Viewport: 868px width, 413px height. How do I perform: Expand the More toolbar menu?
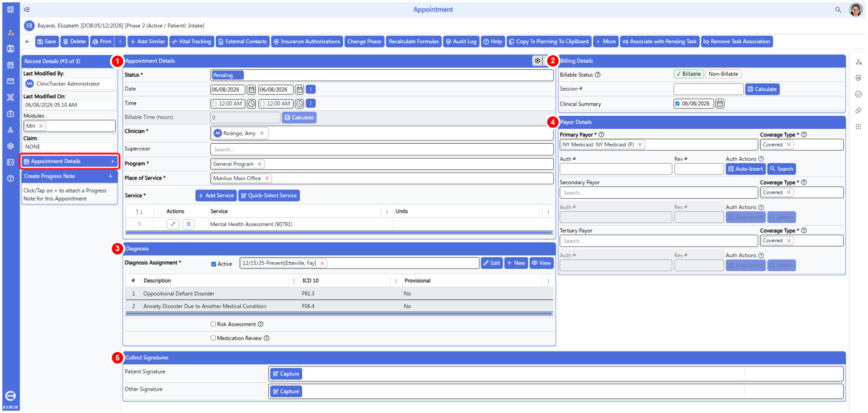[605, 41]
